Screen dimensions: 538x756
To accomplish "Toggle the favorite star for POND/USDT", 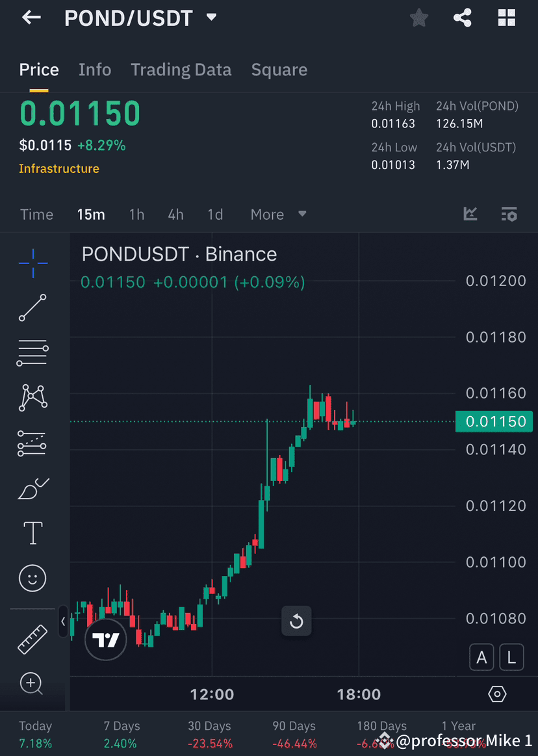I will tap(418, 18).
